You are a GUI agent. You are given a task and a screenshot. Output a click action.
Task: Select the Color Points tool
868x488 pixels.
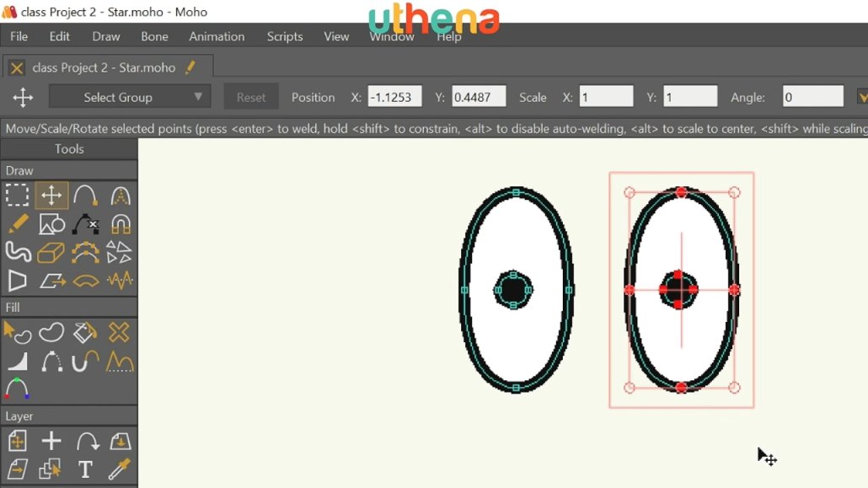[17, 389]
